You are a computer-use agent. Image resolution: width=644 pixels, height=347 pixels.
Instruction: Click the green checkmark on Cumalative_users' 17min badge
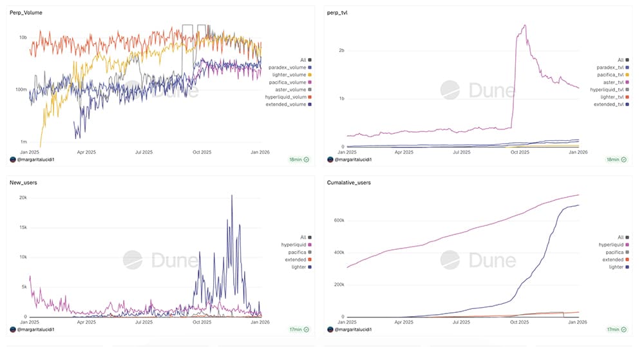point(625,330)
